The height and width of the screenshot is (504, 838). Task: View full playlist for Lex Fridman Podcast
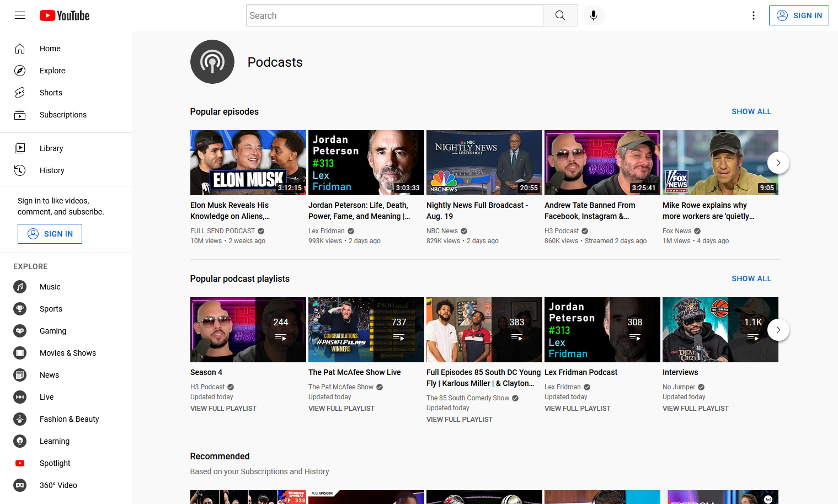(578, 409)
